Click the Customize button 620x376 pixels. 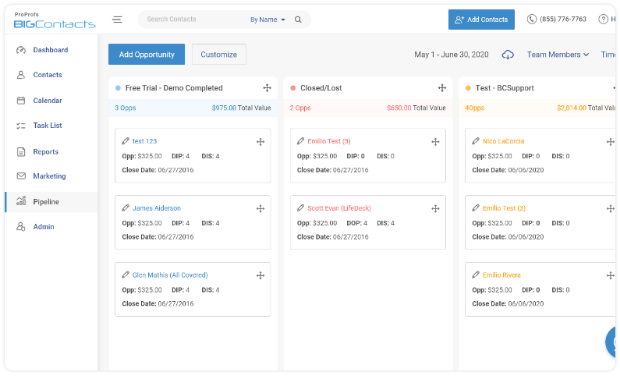tap(219, 54)
